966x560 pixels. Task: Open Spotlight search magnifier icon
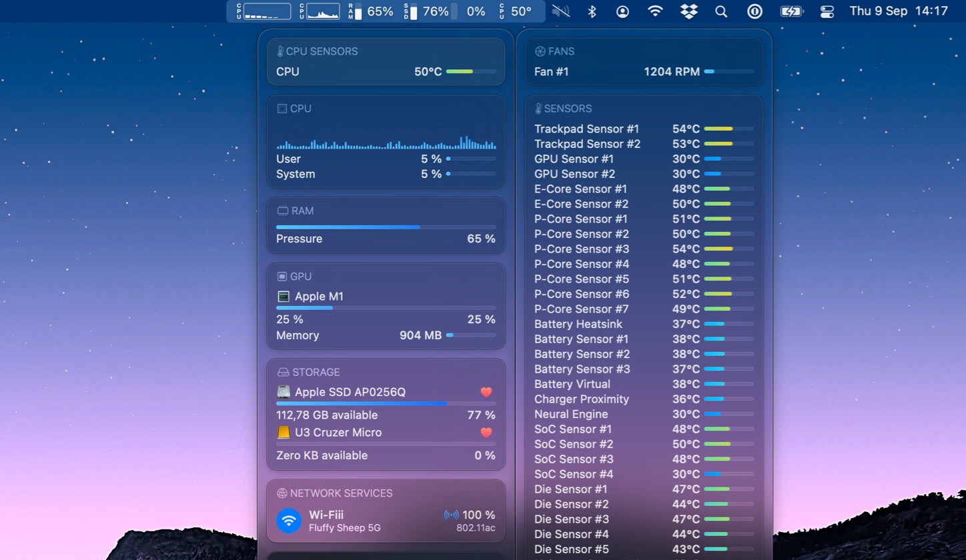click(721, 11)
